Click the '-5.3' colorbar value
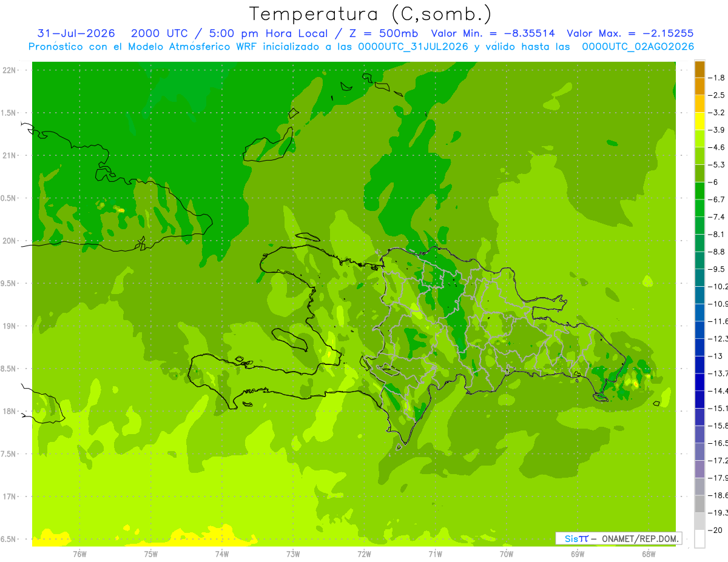728x562 pixels. point(716,165)
